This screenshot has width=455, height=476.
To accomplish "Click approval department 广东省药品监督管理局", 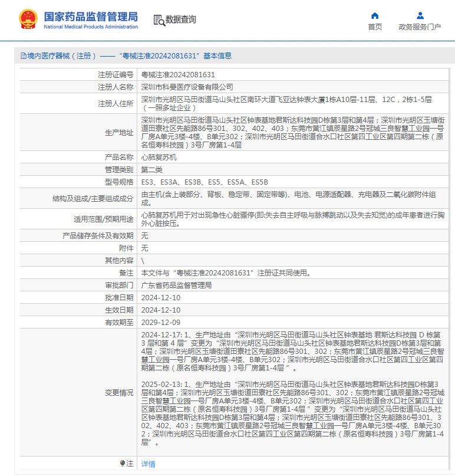I will click(176, 285).
